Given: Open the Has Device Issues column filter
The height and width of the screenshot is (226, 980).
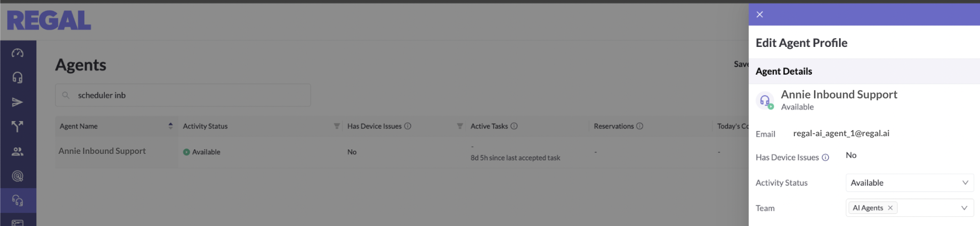Looking at the screenshot, I should 460,126.
